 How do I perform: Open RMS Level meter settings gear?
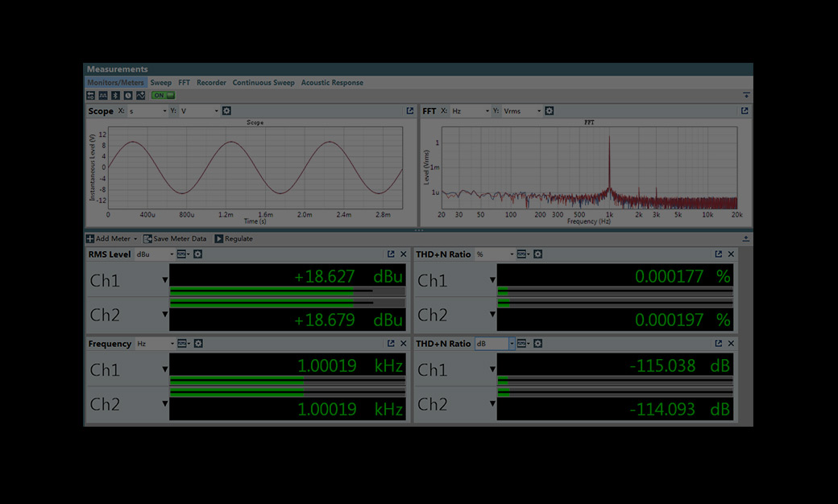(198, 254)
